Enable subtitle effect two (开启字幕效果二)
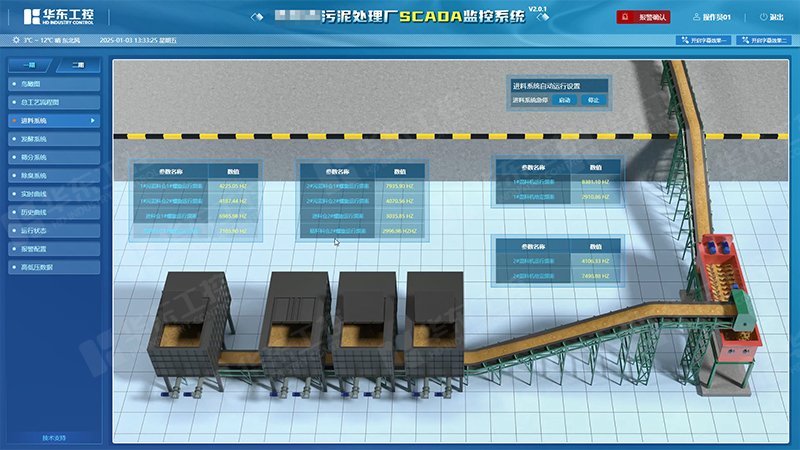The image size is (800, 450). 765,41
